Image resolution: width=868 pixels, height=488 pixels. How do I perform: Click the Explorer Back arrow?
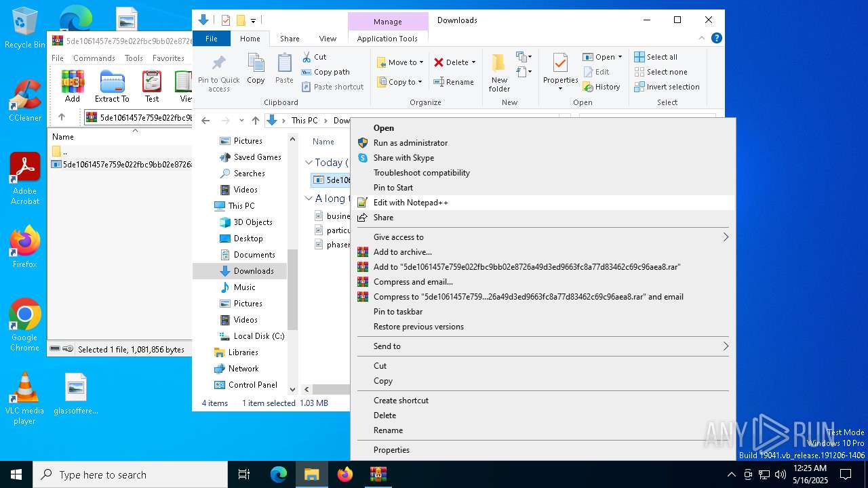coord(205,121)
